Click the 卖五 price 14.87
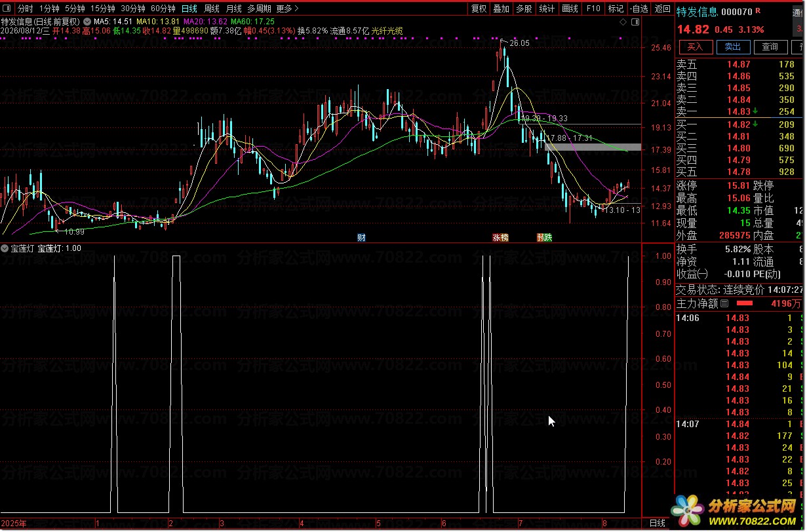Image resolution: width=807 pixels, height=532 pixels. (x=738, y=64)
